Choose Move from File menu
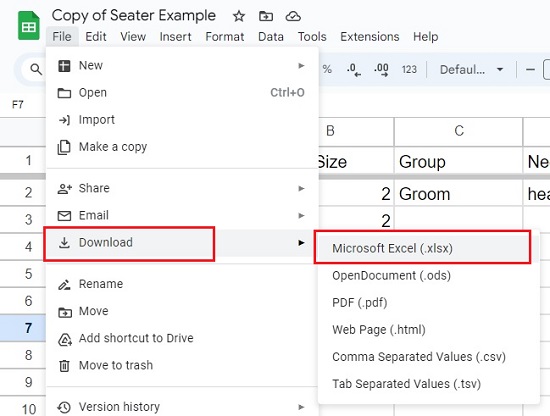The image size is (550, 416). point(182,311)
